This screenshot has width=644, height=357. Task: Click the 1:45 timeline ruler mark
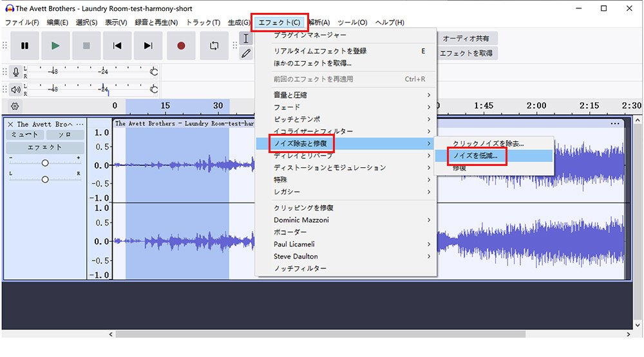point(484,106)
